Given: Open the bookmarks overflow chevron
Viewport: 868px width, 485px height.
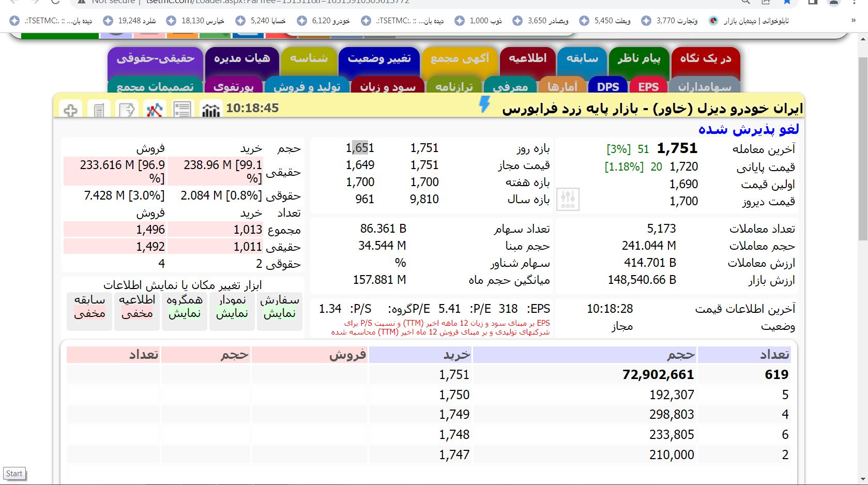Looking at the screenshot, I should coord(853,21).
